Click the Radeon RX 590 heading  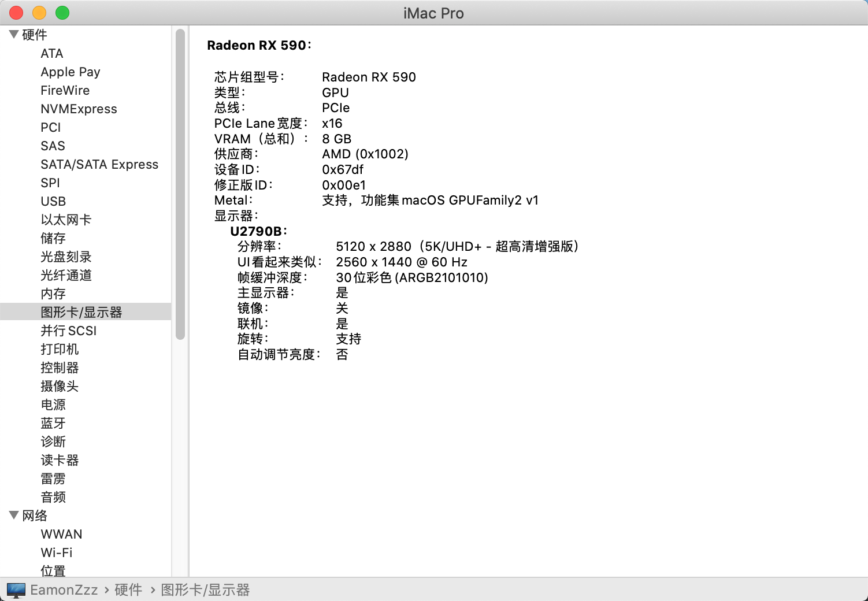point(259,45)
